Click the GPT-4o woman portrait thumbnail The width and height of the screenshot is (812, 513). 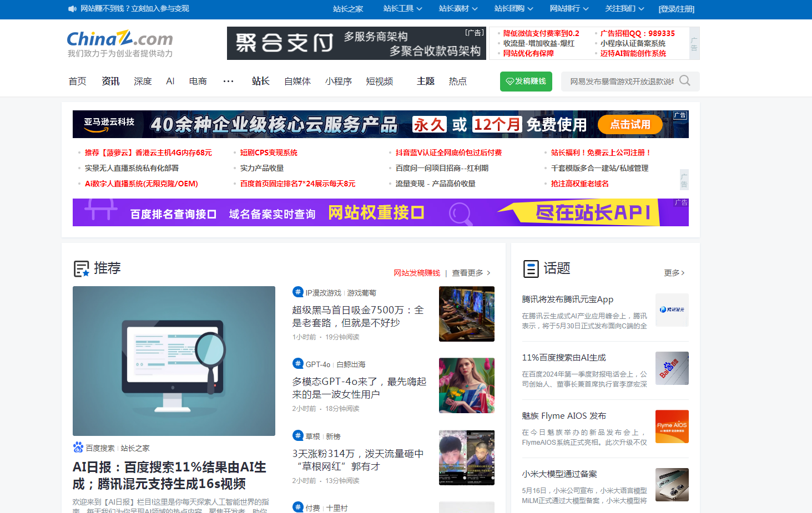tap(467, 385)
